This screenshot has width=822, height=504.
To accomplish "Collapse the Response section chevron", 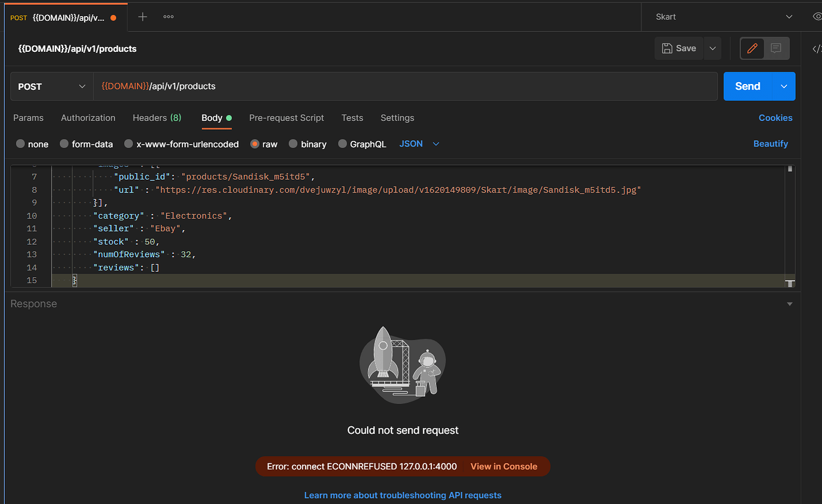I will point(790,303).
